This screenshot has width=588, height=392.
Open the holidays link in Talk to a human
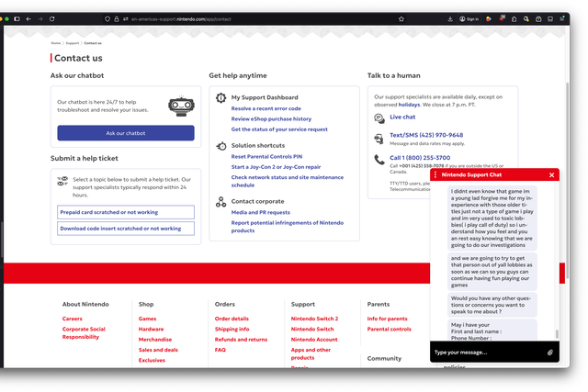point(409,105)
